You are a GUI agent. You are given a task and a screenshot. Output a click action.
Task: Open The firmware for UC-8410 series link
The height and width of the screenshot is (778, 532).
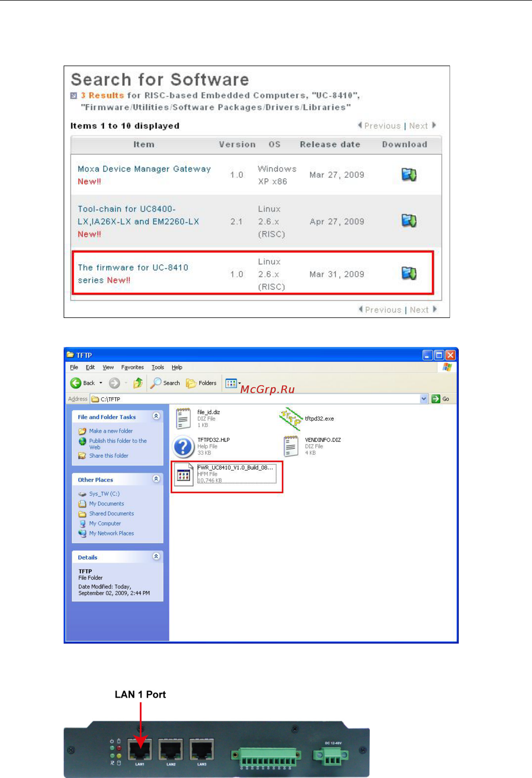tap(133, 274)
